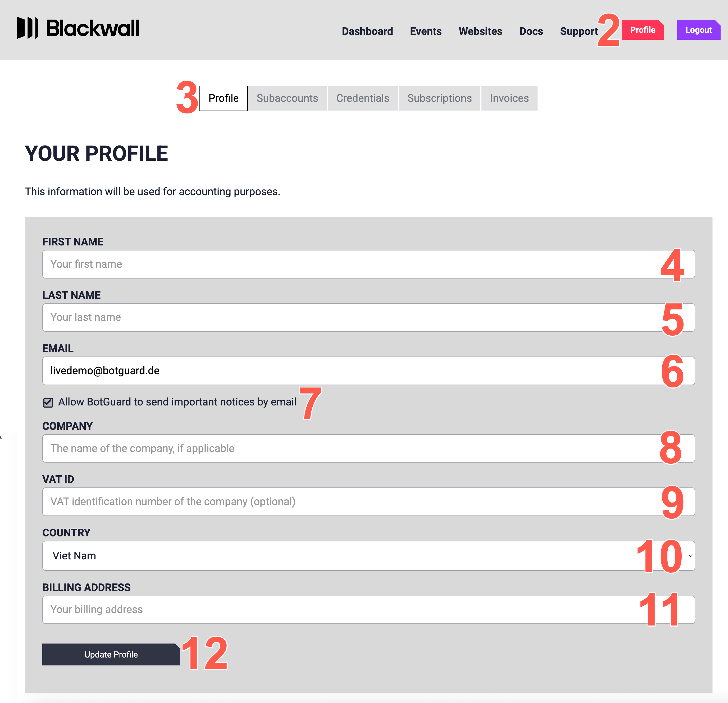
Task: Open the Subscriptions tab
Action: point(439,98)
